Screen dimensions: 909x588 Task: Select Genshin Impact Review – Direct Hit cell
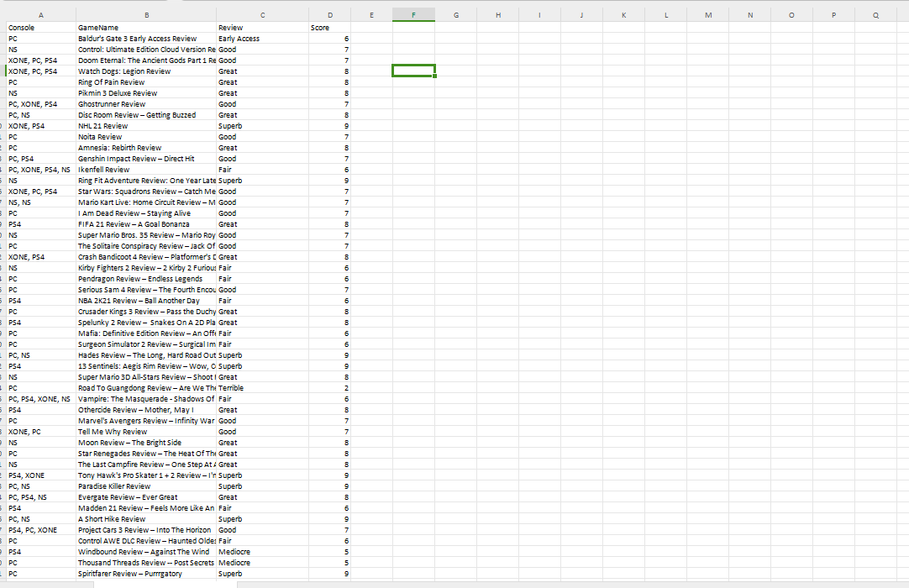click(146, 159)
